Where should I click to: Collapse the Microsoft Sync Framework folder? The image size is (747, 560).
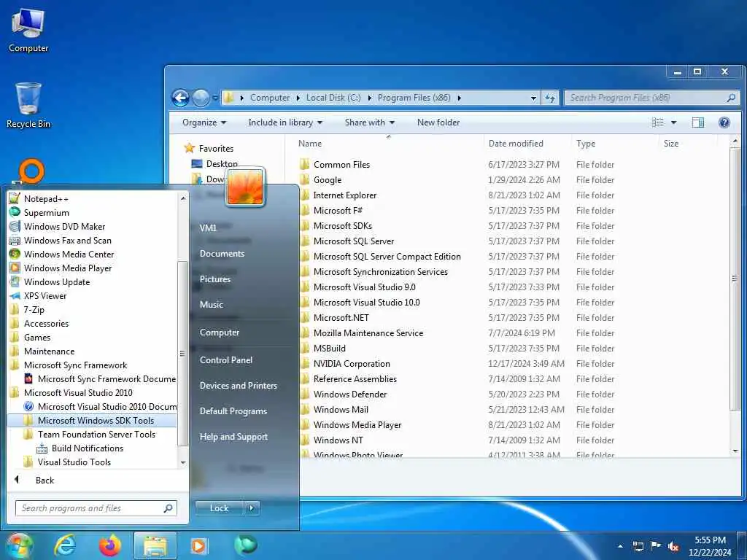(x=75, y=365)
